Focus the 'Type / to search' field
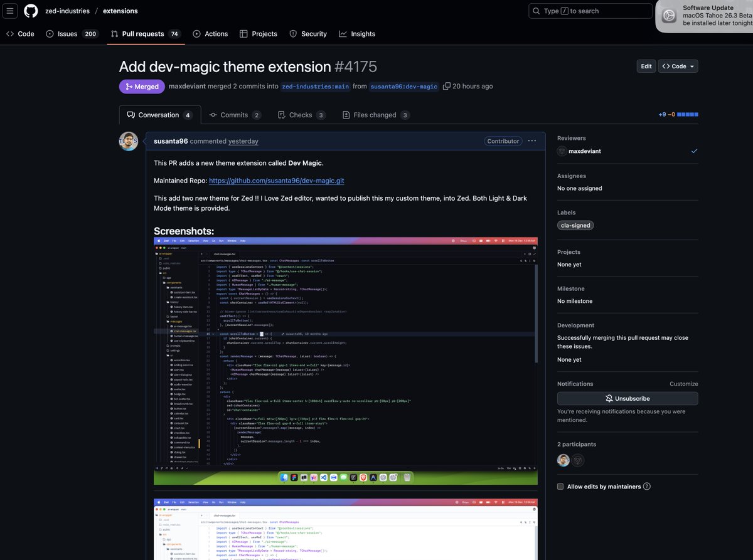753x560 pixels. click(x=590, y=11)
